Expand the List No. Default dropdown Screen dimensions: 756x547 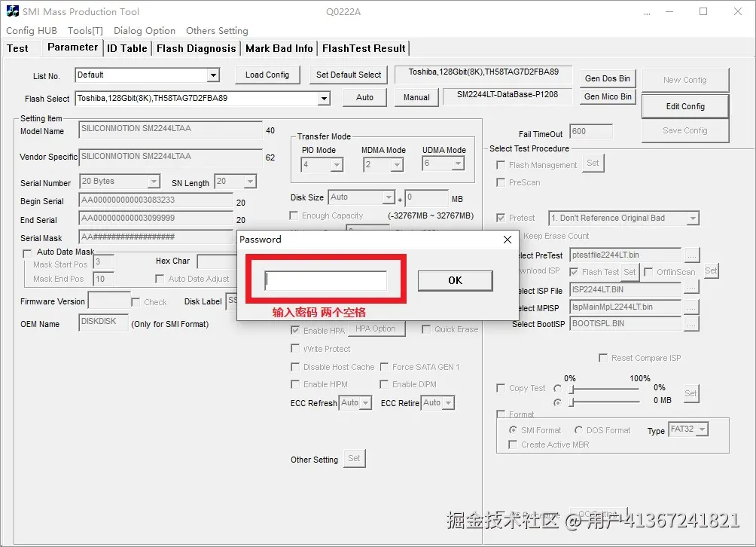click(x=213, y=75)
